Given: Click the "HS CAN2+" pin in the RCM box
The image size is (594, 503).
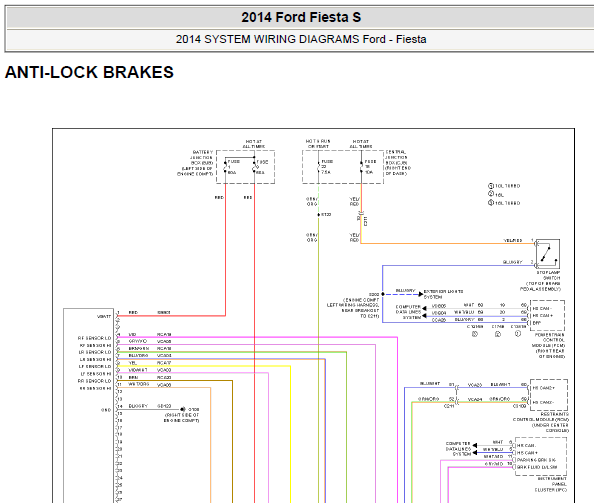Looking at the screenshot, I should click(x=543, y=388).
